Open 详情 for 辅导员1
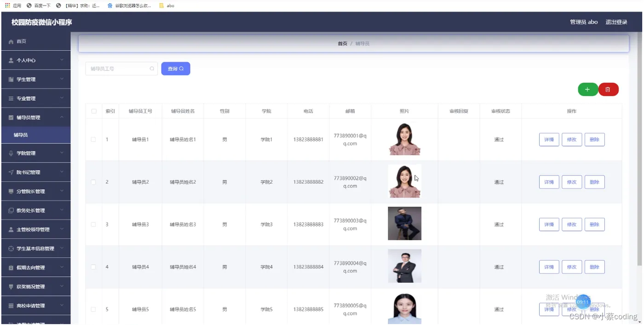Screen dimensions: 644x325 (x=549, y=139)
